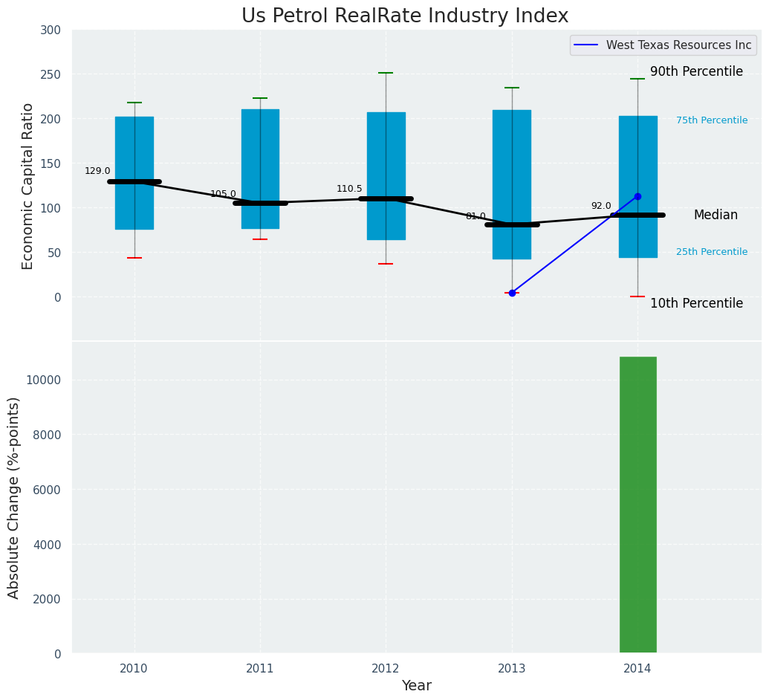This screenshot has height=700, width=769.
Task: Click the 90th Percentile annotation
Action: [x=696, y=72]
